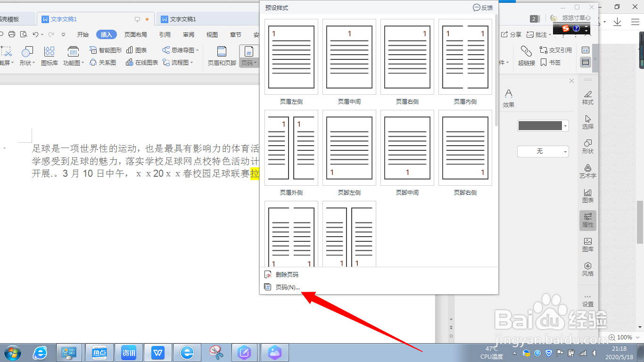Click the 关系图 relationship diagram icon
The image size is (644, 362).
click(104, 62)
